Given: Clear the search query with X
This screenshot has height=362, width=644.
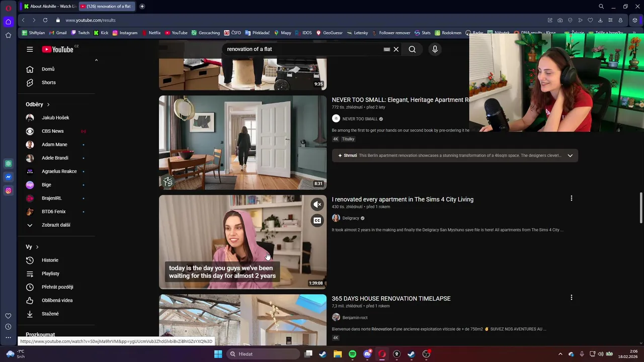Looking at the screenshot, I should click(396, 49).
